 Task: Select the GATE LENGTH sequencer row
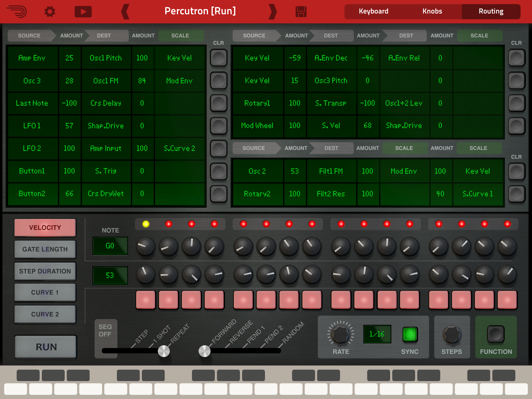coord(45,249)
